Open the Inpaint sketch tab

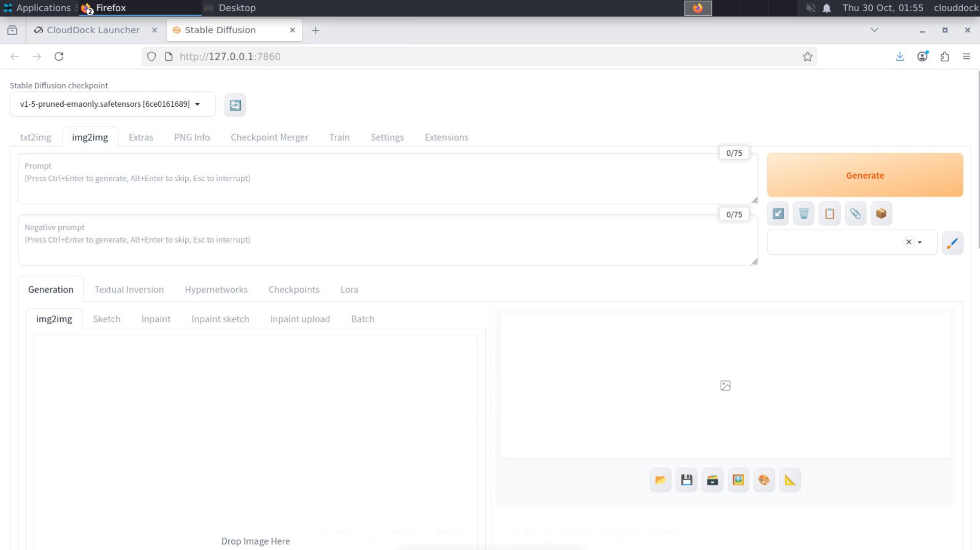click(x=220, y=319)
